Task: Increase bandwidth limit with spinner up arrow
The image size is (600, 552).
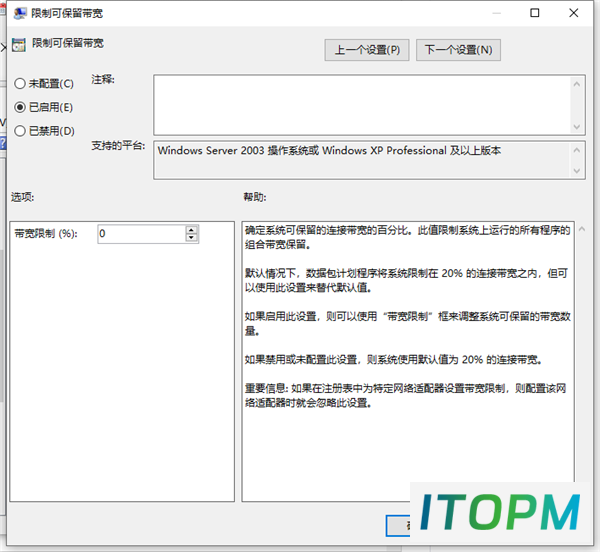Action: pos(191,230)
